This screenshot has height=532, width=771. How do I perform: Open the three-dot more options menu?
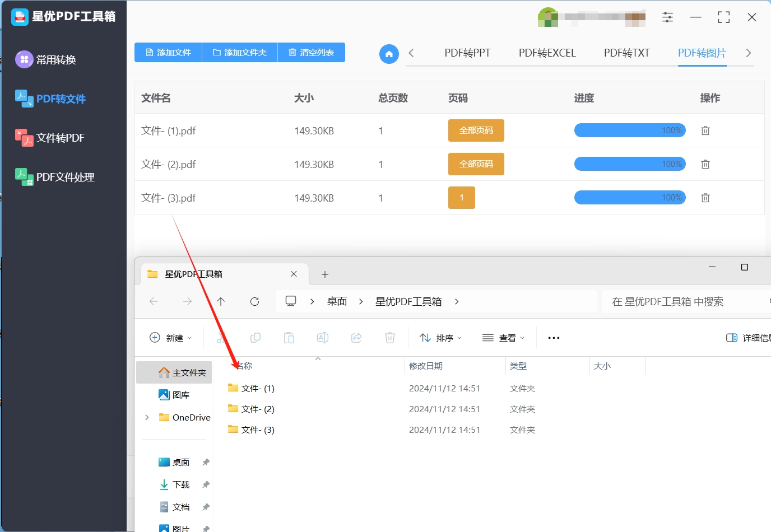pos(554,338)
